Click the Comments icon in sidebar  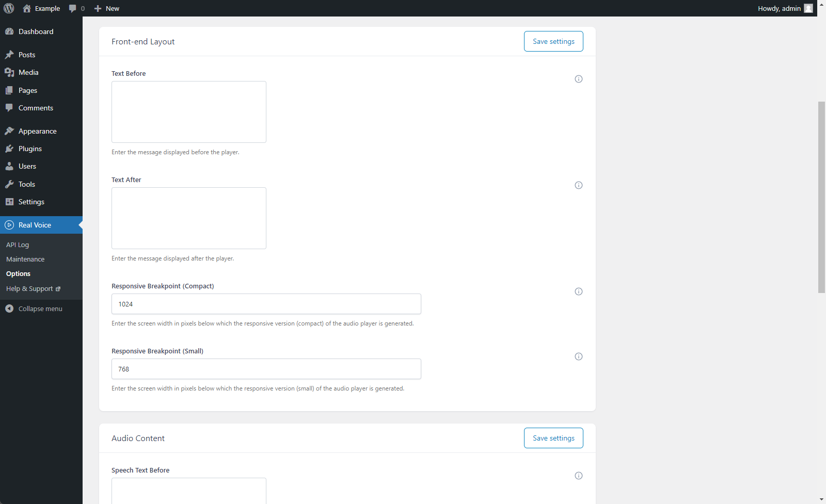coord(9,108)
